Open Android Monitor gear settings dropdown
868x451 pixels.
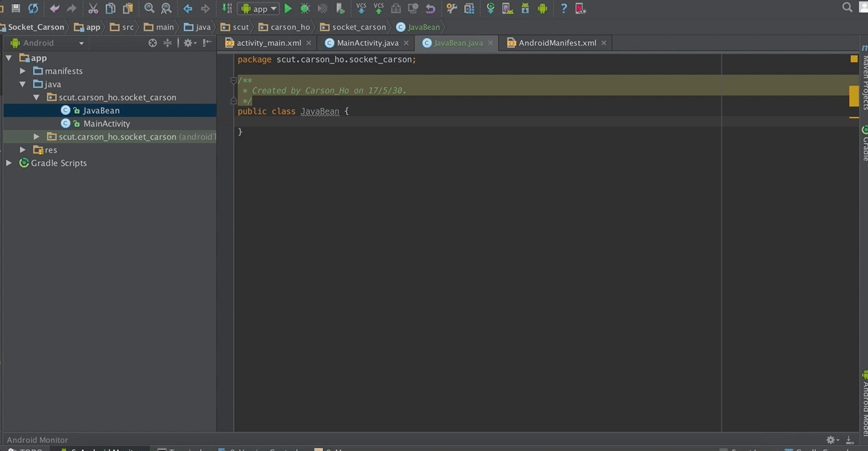[x=833, y=440]
